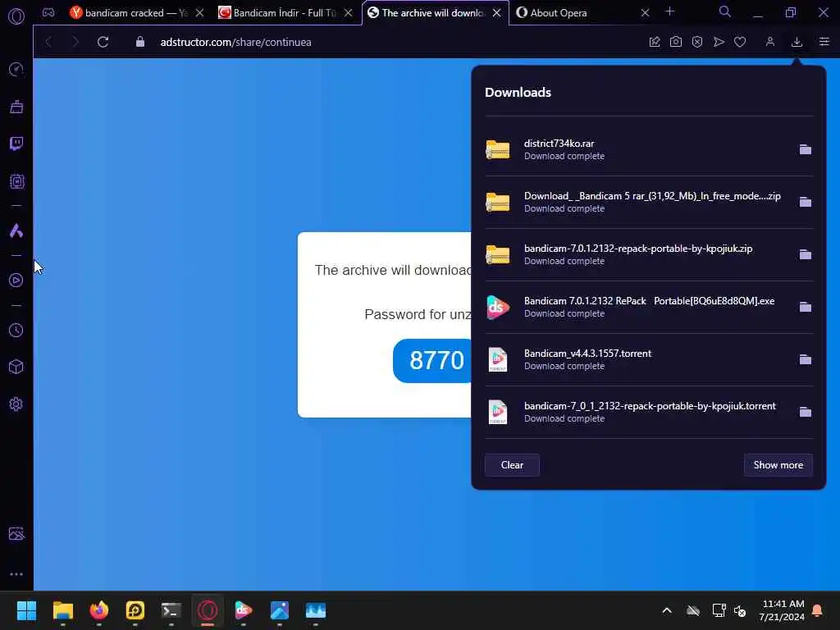Image resolution: width=840 pixels, height=630 pixels.
Task: Clear the downloads list
Action: coord(512,465)
